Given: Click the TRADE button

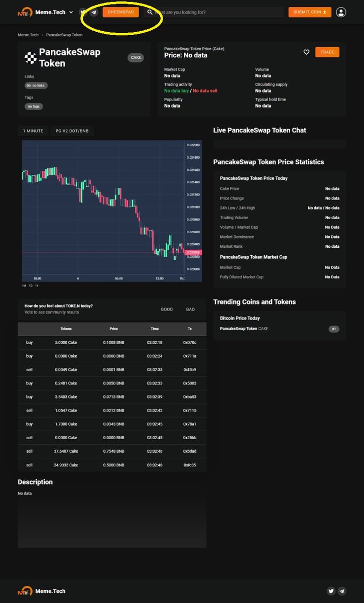Looking at the screenshot, I should point(327,52).
